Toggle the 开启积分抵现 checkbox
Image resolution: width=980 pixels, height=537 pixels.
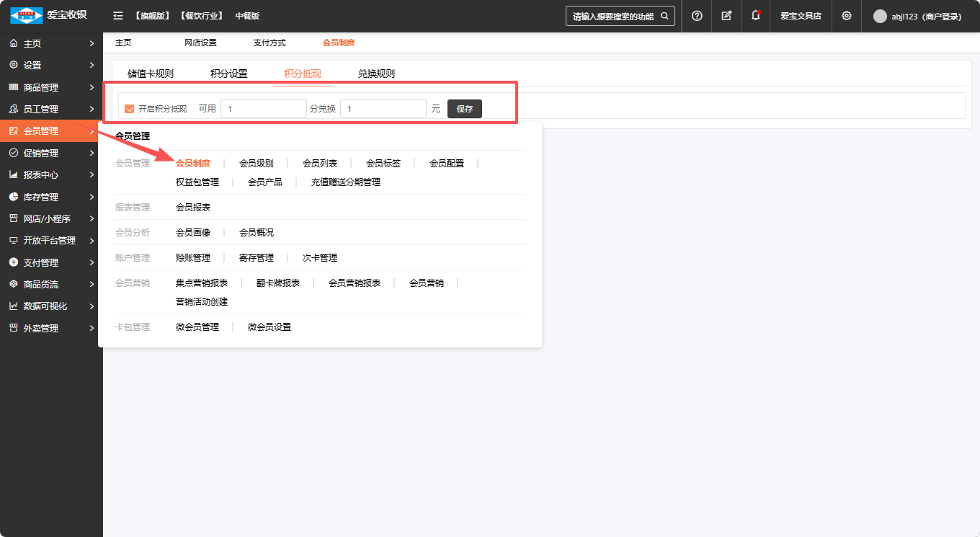(x=130, y=109)
